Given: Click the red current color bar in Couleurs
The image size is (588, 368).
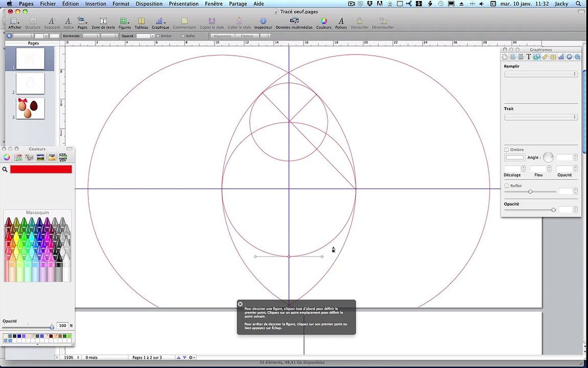Looking at the screenshot, I should [x=41, y=170].
